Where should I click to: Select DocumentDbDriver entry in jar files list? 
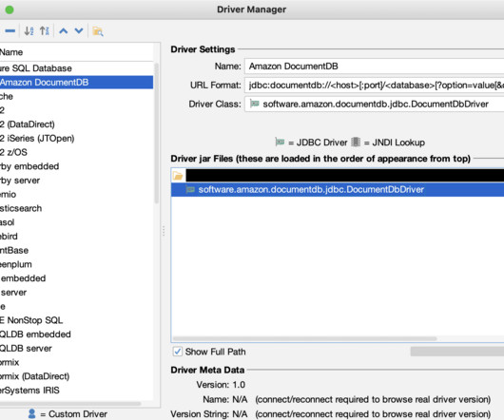pyautogui.click(x=338, y=190)
